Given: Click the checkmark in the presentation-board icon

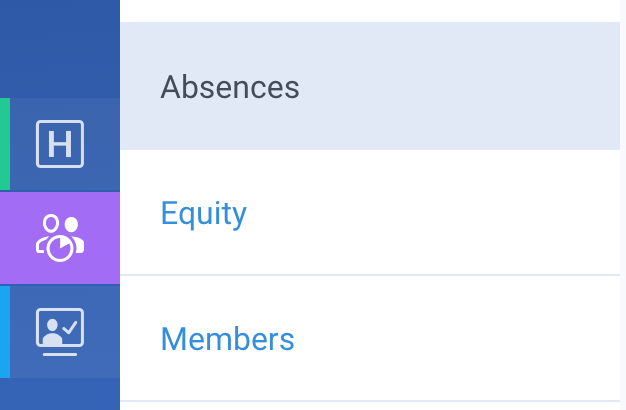Looking at the screenshot, I should [70, 328].
